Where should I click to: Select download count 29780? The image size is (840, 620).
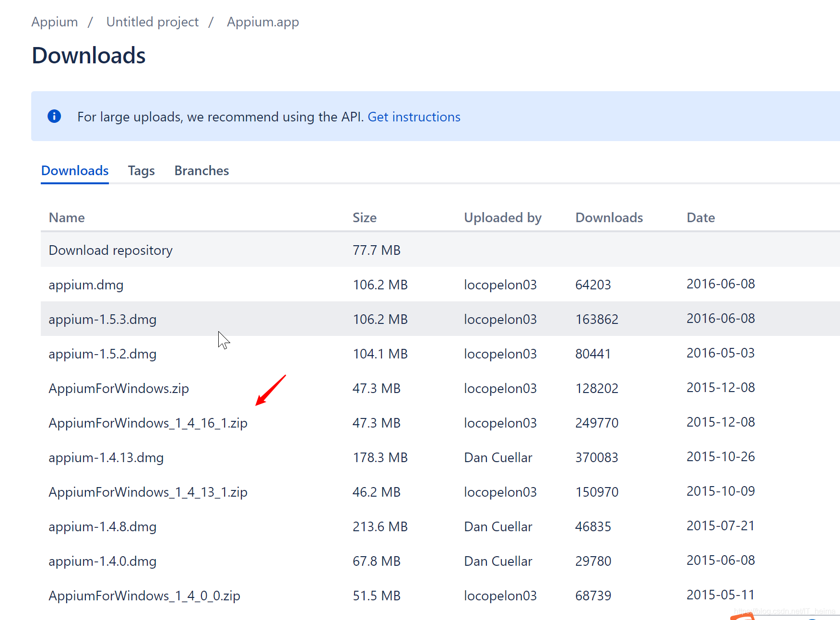(x=593, y=561)
